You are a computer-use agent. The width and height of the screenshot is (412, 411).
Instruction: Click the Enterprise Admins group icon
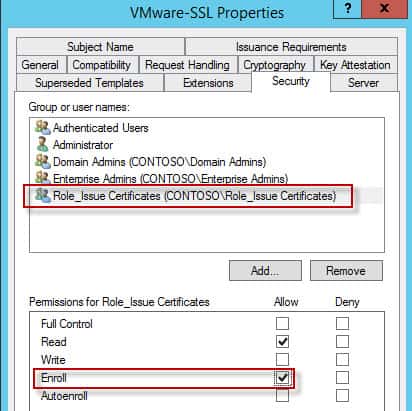43,178
